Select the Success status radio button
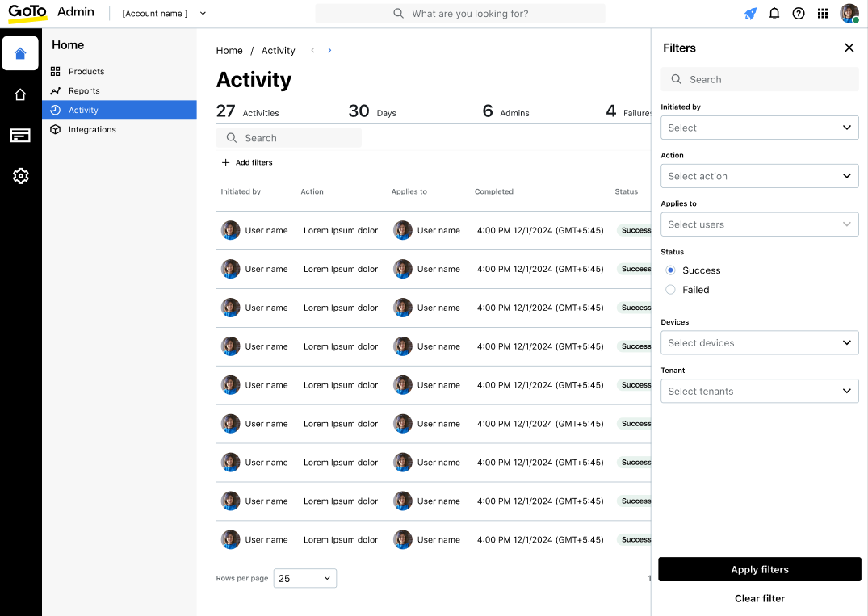868x616 pixels. pos(670,270)
